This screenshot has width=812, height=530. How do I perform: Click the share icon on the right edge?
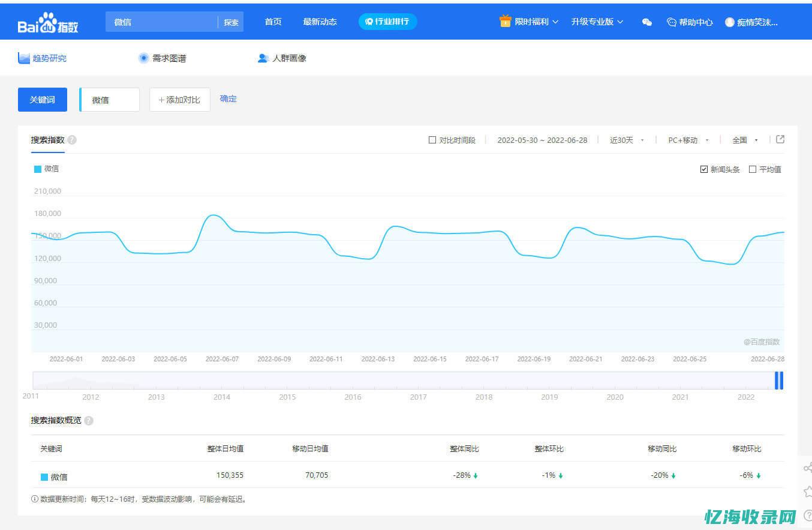(808, 468)
